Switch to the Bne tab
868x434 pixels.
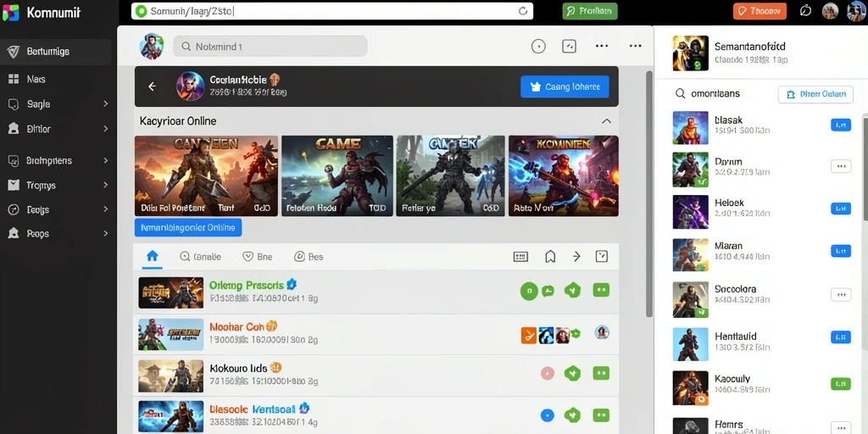tap(258, 257)
